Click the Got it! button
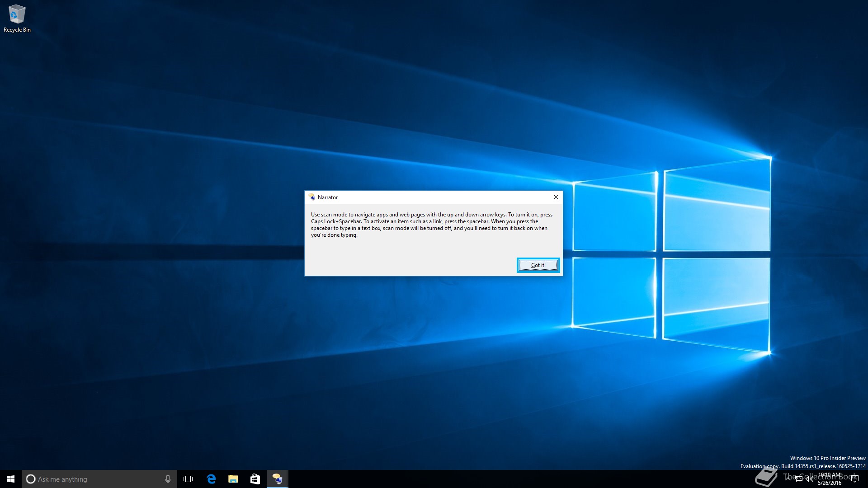This screenshot has height=488, width=868. pos(538,265)
